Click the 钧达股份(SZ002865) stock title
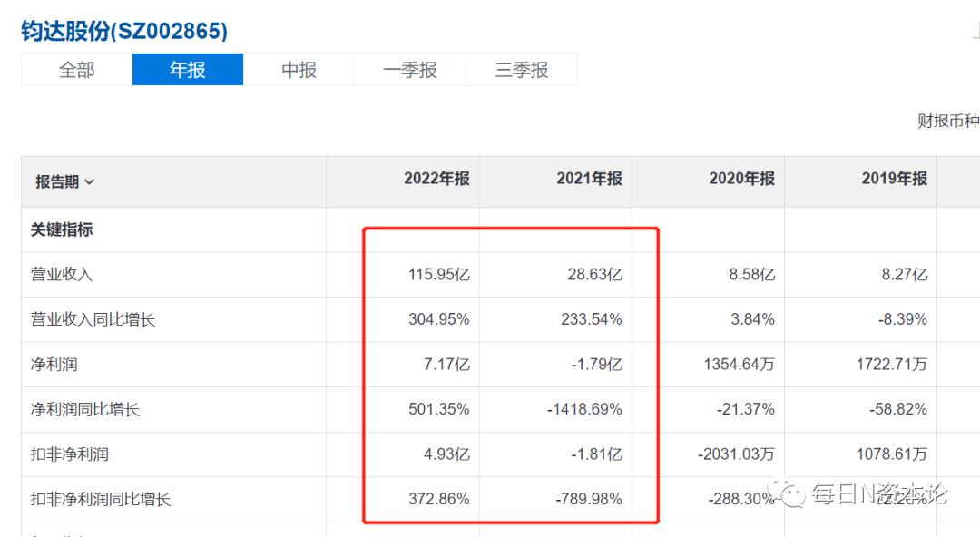Image resolution: width=980 pixels, height=537 pixels. tap(124, 31)
